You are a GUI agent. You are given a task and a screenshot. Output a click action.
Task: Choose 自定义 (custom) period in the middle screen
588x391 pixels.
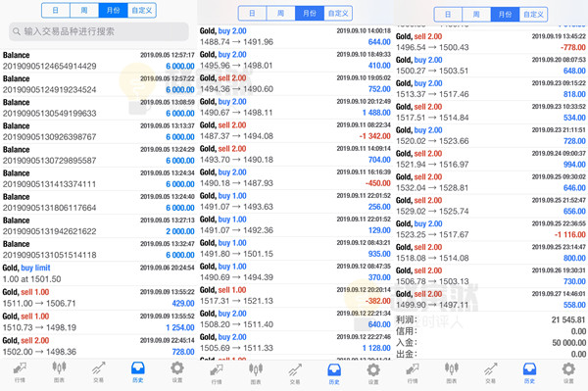pos(338,14)
